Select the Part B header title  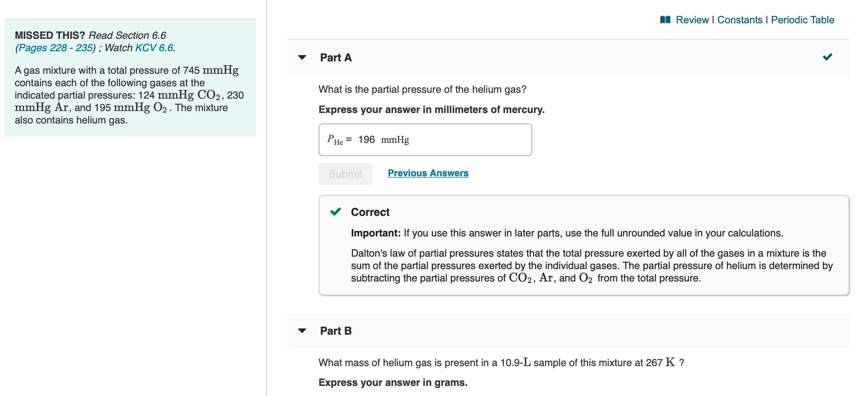pos(336,331)
